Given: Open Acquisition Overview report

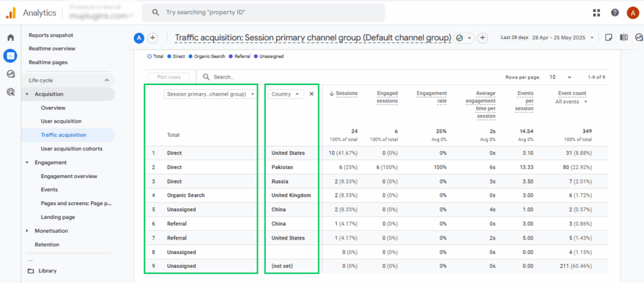Looking at the screenshot, I should pyautogui.click(x=53, y=108).
